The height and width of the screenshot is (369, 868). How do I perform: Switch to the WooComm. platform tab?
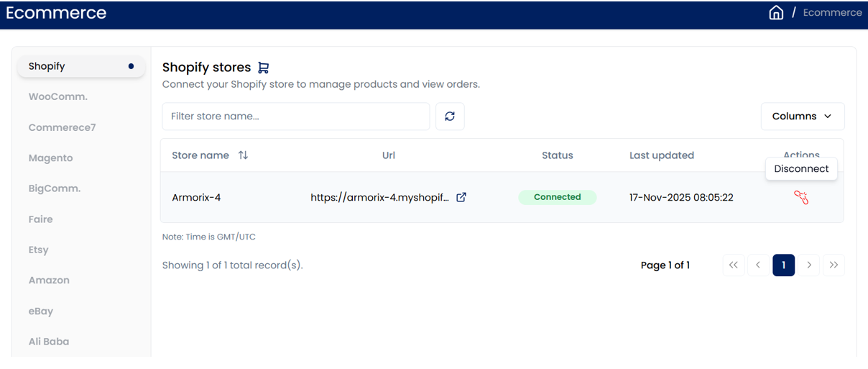58,96
